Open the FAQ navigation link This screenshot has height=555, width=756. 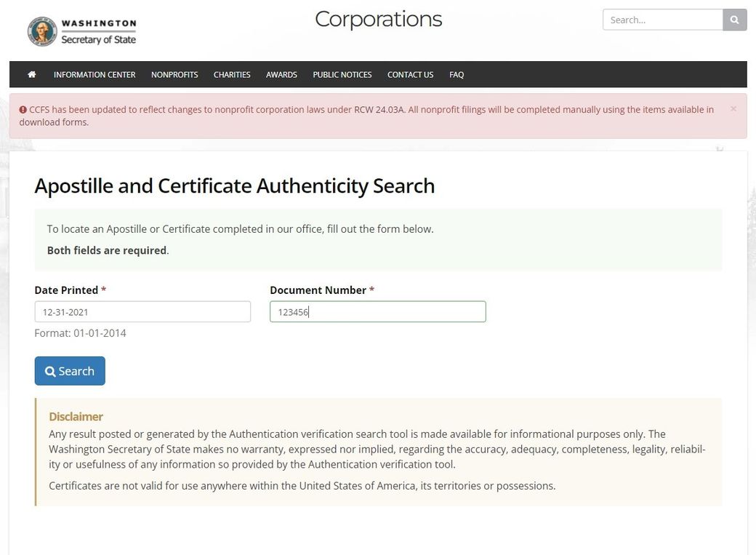(457, 74)
